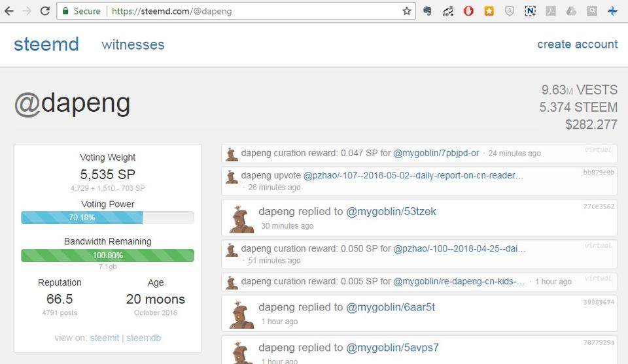The image size is (628, 364).
Task: Click the 5,535 SP voting weight value
Action: [x=108, y=174]
